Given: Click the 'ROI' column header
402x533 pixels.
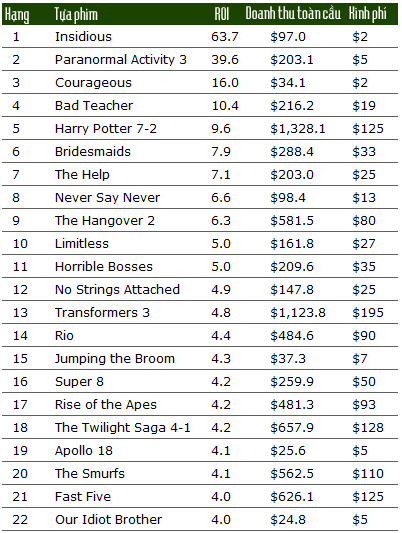Looking at the screenshot, I should pyautogui.click(x=222, y=14).
